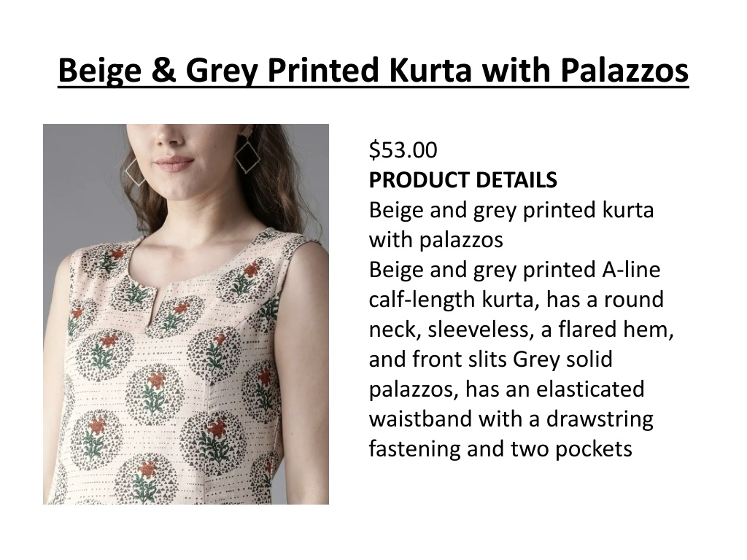
Task: Click 'and front slits Grey solid' line
Action: pyautogui.click(x=490, y=359)
